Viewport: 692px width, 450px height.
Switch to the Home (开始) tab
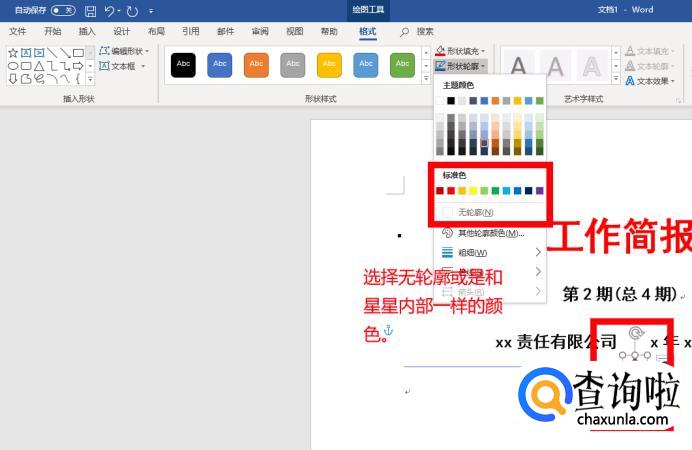[x=53, y=31]
